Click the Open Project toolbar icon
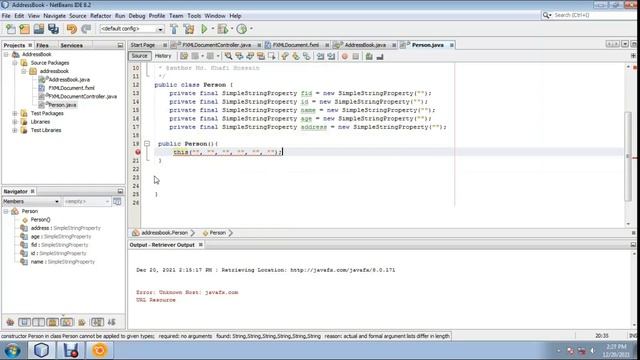This screenshot has height=360, width=640. [x=39, y=29]
